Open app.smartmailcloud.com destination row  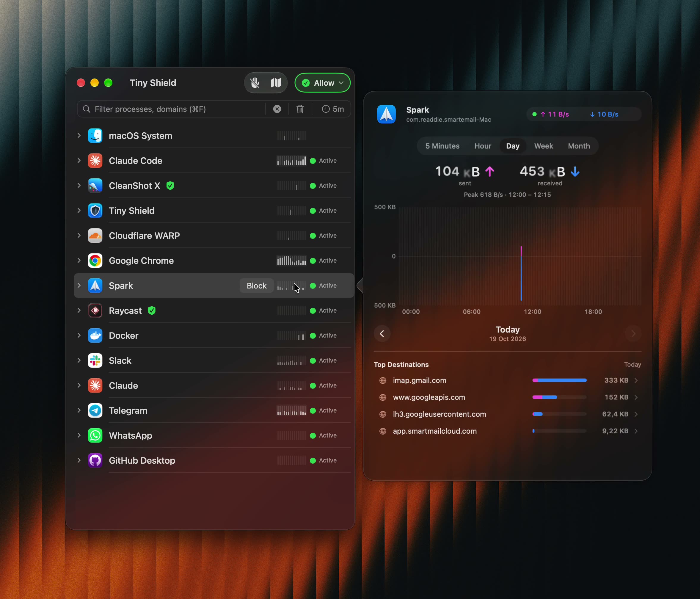[x=507, y=431]
